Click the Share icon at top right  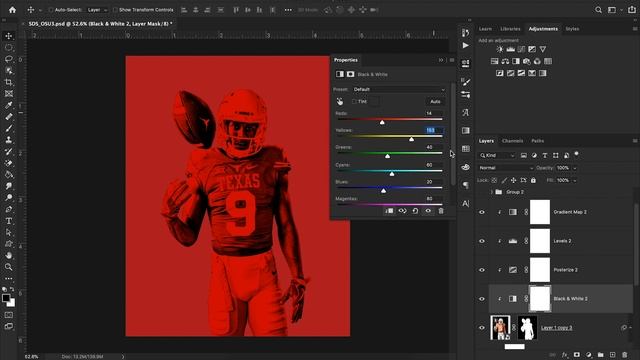point(632,10)
